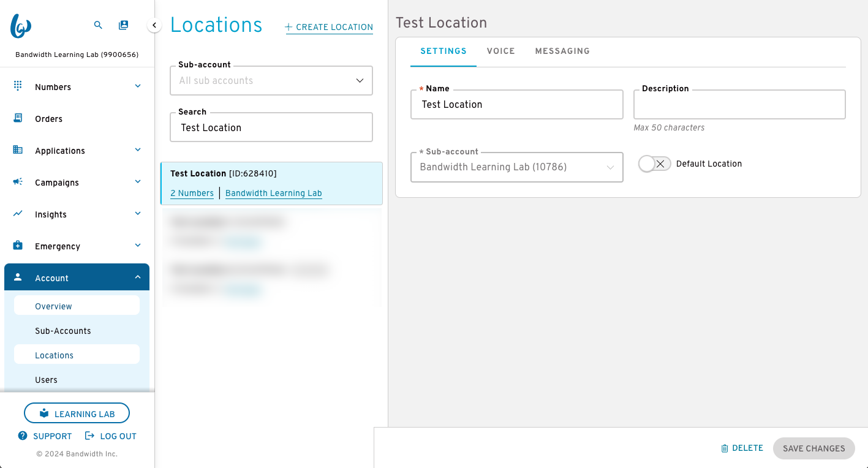Toggle the Default Location switch

[654, 164]
